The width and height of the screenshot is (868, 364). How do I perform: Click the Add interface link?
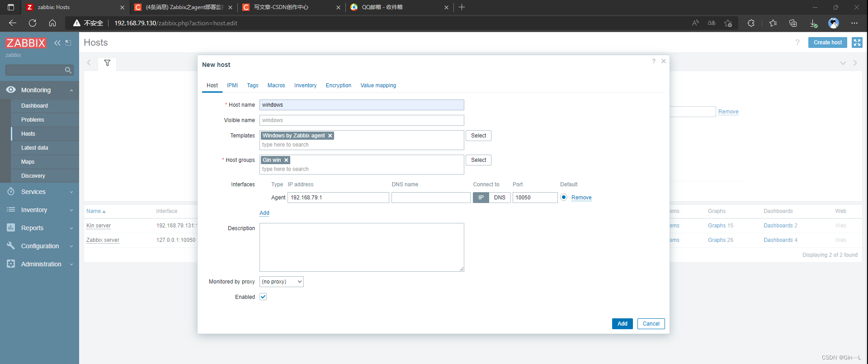coord(264,213)
